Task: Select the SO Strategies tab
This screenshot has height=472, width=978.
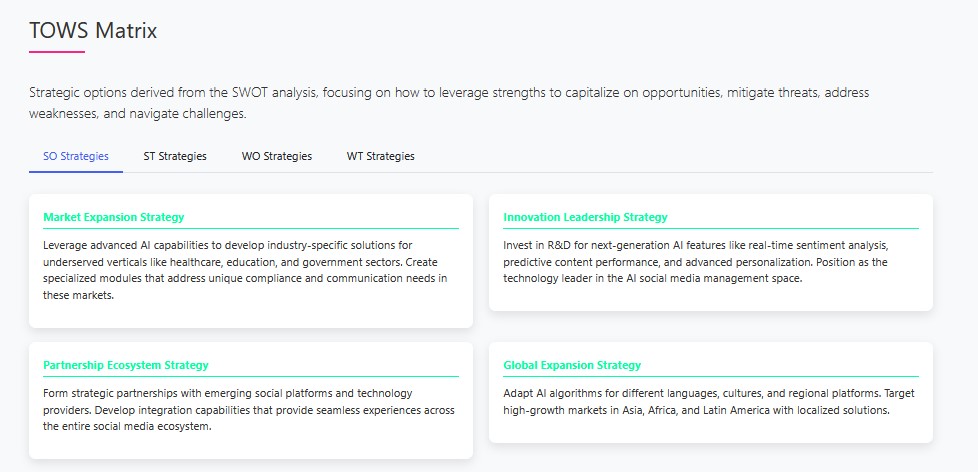Action: 76,156
